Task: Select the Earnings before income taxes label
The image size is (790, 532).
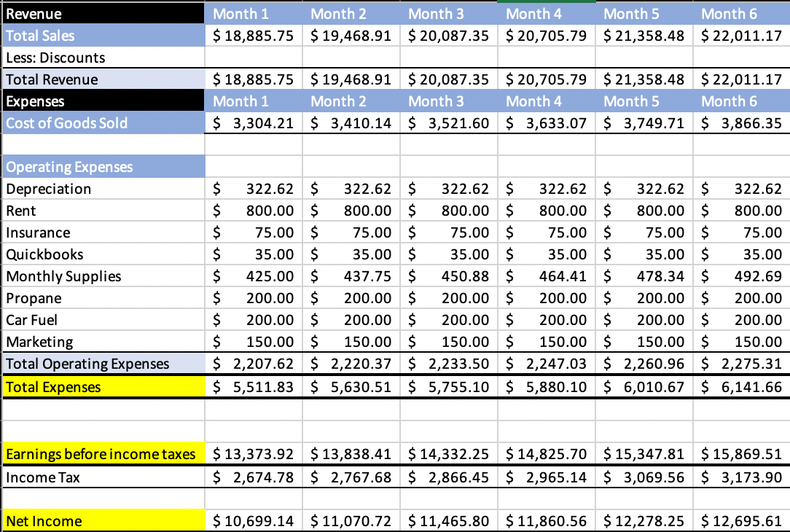Action: [x=103, y=454]
